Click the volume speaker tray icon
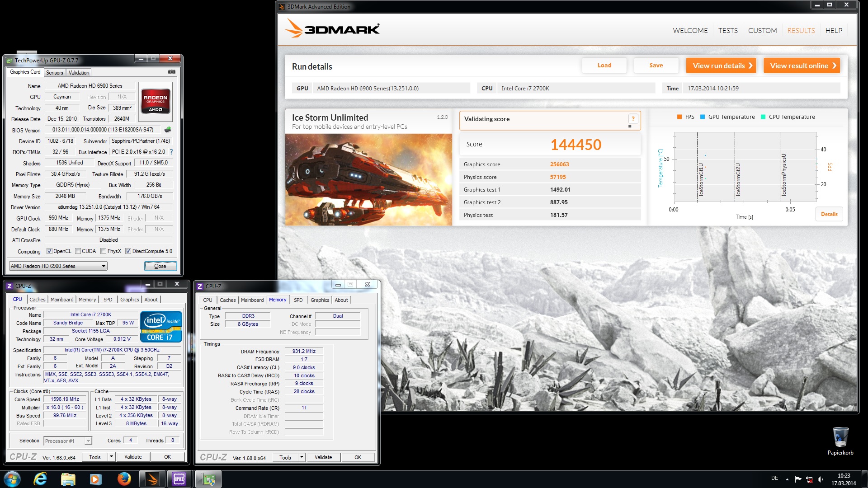Image resolution: width=868 pixels, height=488 pixels. (x=821, y=479)
